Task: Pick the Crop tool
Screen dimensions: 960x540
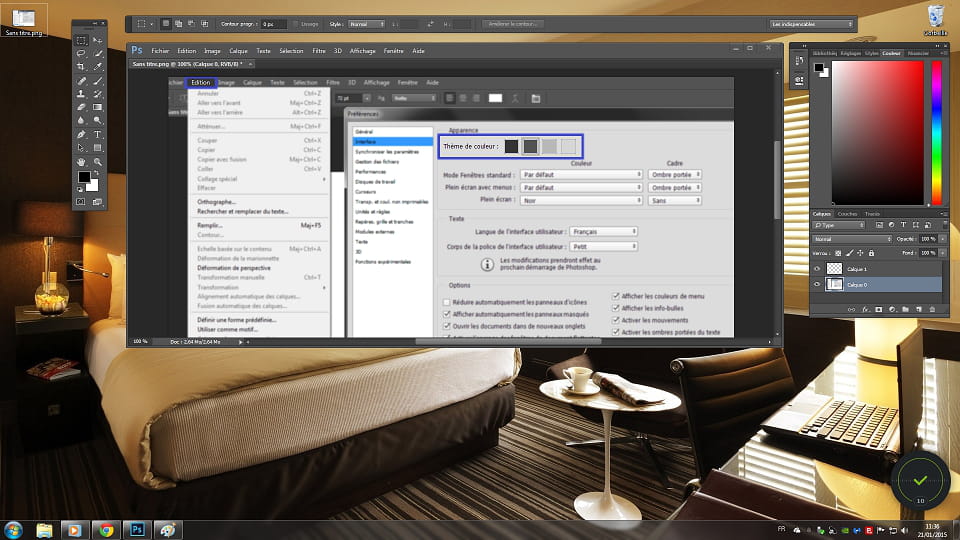Action: tap(82, 67)
